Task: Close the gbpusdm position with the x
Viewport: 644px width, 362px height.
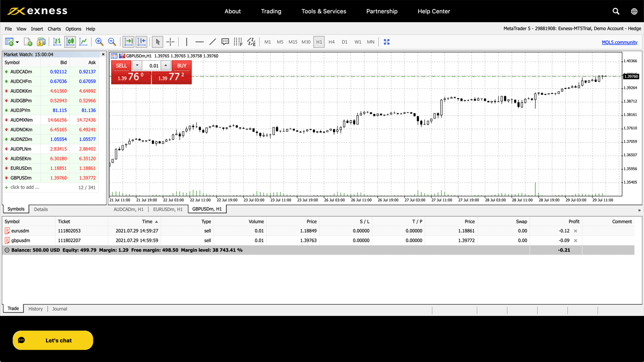Action: (575, 240)
